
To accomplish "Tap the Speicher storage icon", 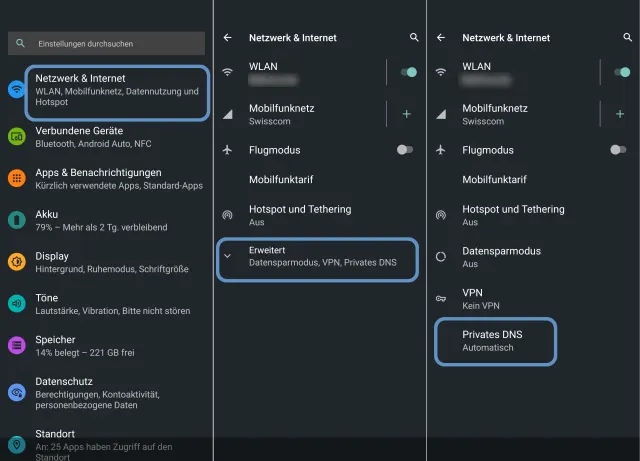I will (x=16, y=345).
